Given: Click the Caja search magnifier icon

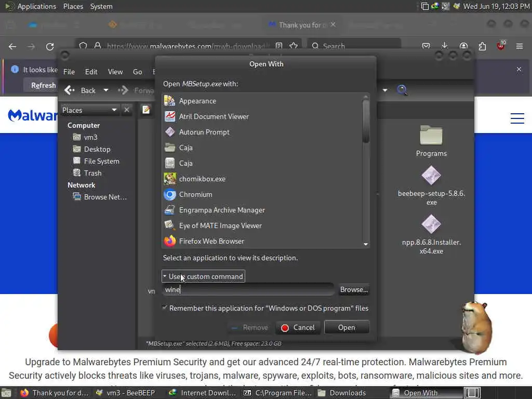Looking at the screenshot, I should click(402, 90).
